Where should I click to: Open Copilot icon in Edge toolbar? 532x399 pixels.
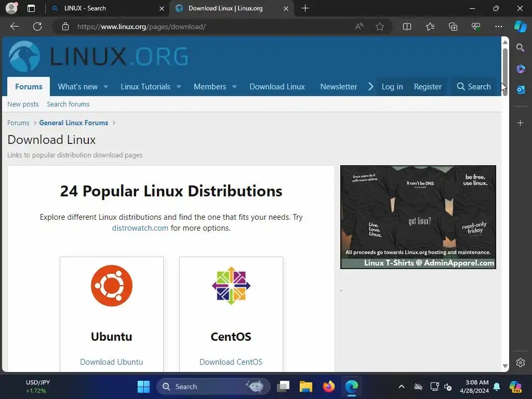point(521,26)
